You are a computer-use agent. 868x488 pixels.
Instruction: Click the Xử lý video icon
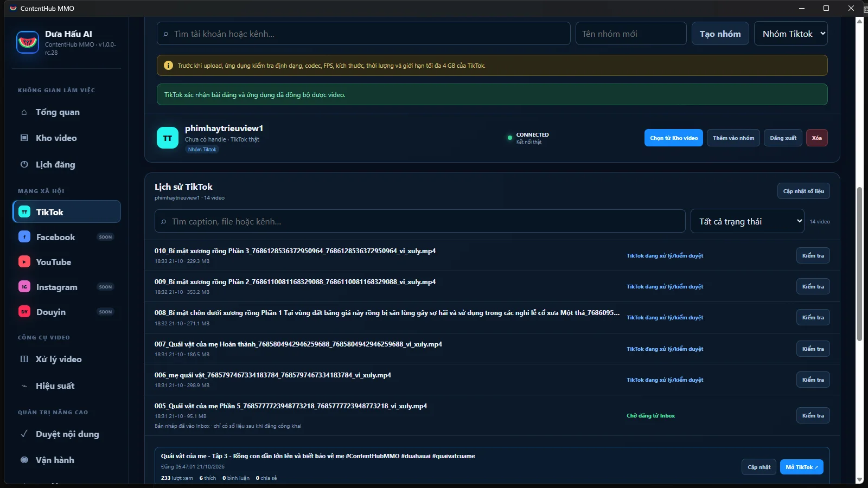tap(24, 359)
